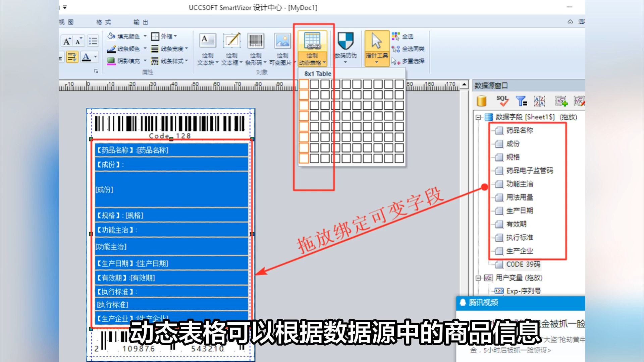Open the 输出 ribbon tab
644x362 pixels.
pyautogui.click(x=141, y=22)
